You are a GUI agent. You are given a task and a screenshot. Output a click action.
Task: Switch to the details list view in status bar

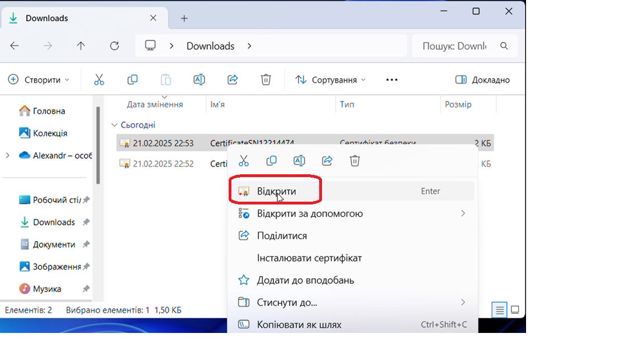(500, 309)
